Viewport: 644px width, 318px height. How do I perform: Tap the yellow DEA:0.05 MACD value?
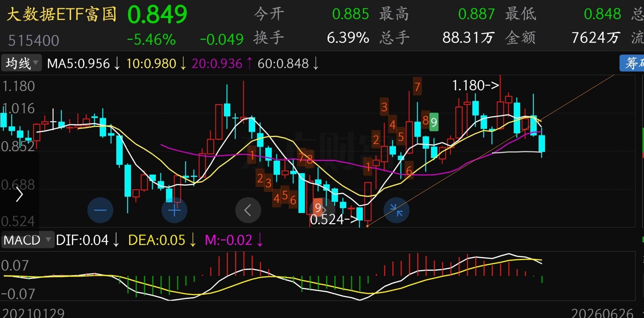[x=162, y=240]
